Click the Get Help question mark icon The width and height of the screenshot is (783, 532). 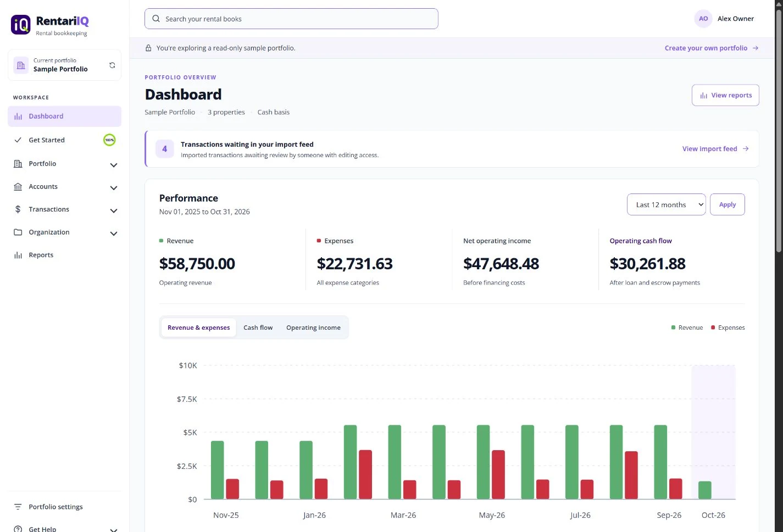coord(18,529)
